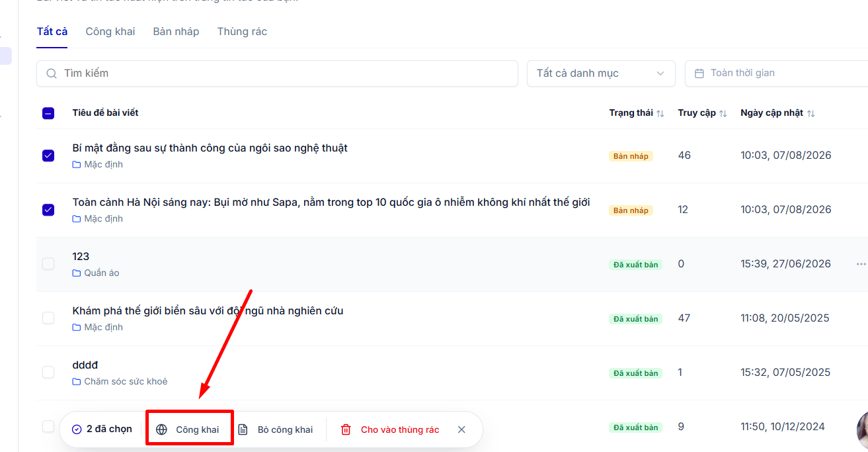Check the 123 row checkbox
Screen dimensions: 868x452
pyautogui.click(x=48, y=264)
